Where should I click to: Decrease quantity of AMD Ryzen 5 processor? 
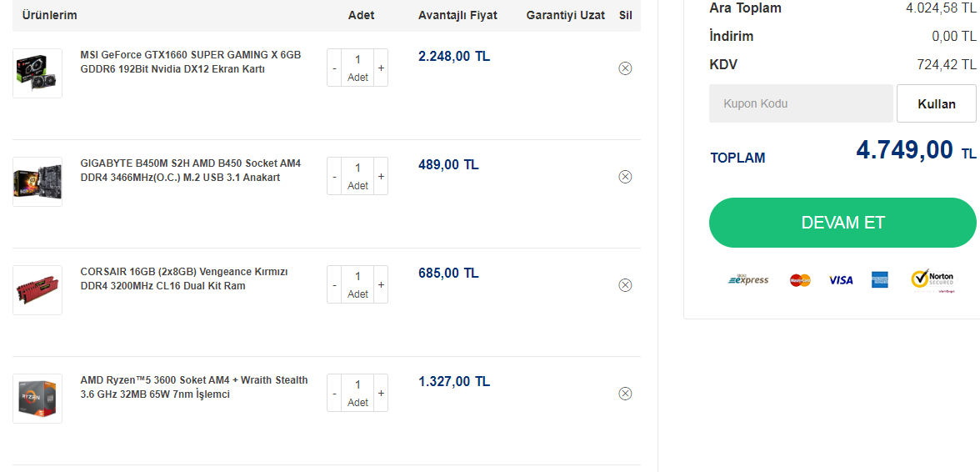coord(334,393)
